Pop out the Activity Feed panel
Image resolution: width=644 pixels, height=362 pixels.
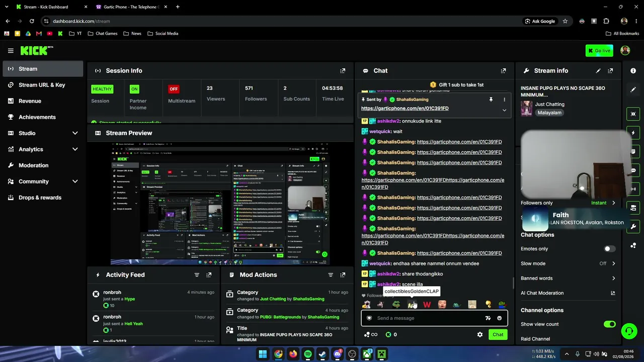click(209, 275)
